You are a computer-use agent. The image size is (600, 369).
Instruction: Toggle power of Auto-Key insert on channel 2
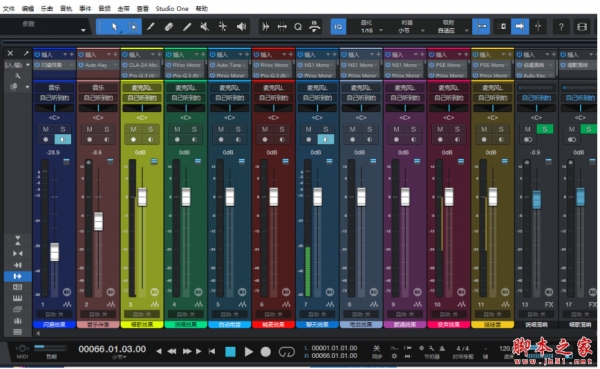pos(81,65)
